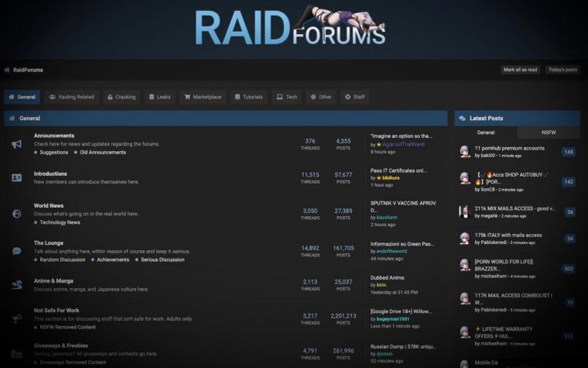This screenshot has height=368, width=588.
Task: Open the 'Dubbed Anime.' last post
Action: coord(388,278)
